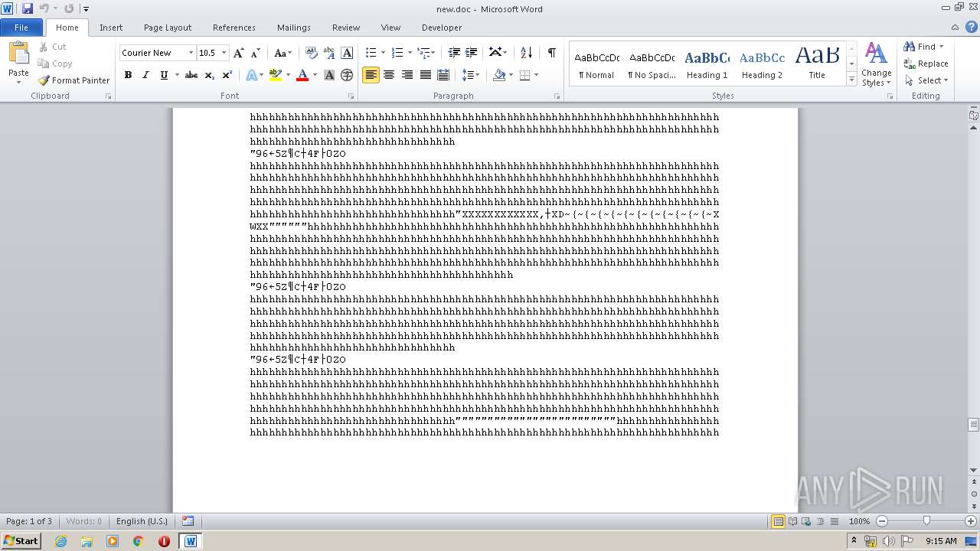The width and height of the screenshot is (980, 551).
Task: Click the Change Styles button
Action: (876, 64)
